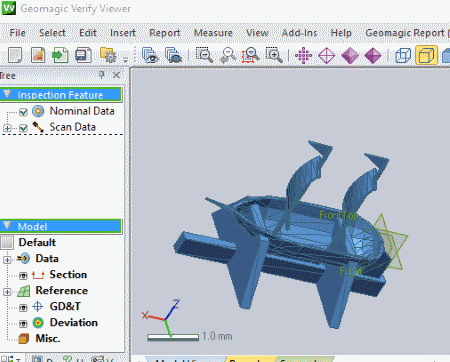The height and width of the screenshot is (362, 450).
Task: Click the GD&T crosshair icon
Action: click(38, 306)
